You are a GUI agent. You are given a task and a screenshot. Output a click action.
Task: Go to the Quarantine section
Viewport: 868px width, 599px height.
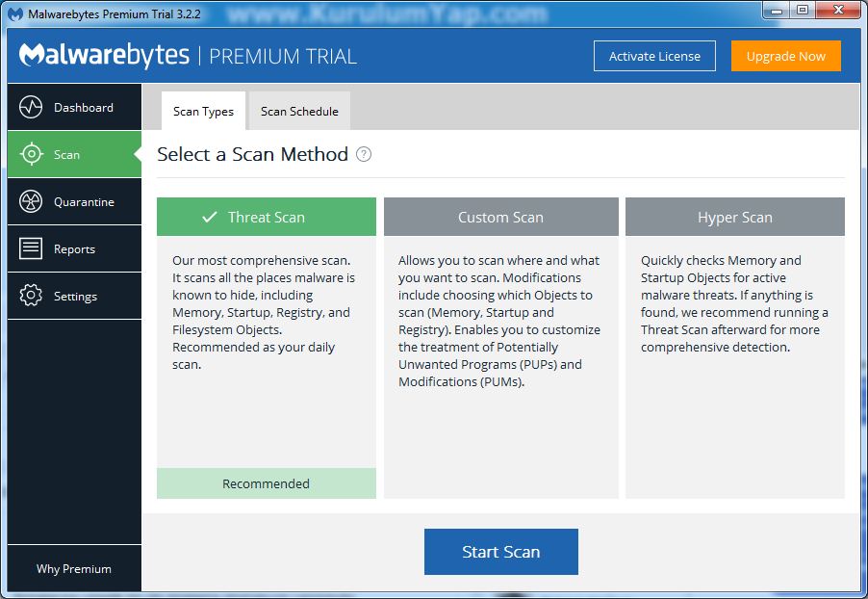click(75, 201)
